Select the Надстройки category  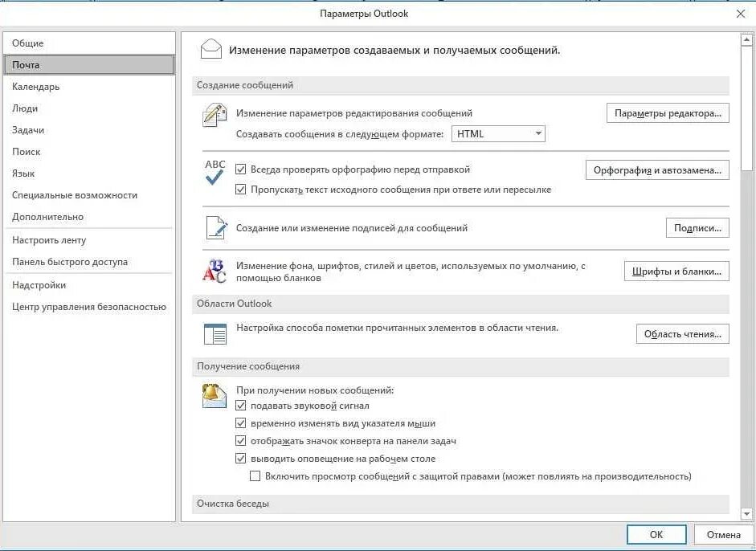pos(88,285)
